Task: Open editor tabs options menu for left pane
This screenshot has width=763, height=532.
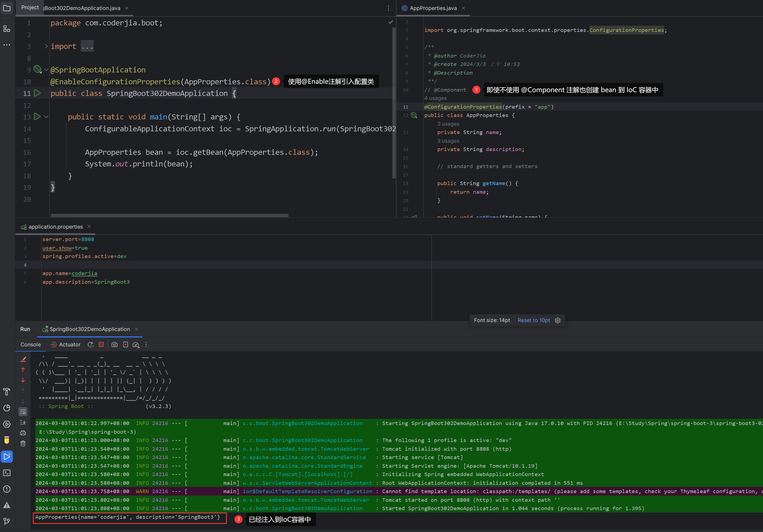Action: point(388,8)
